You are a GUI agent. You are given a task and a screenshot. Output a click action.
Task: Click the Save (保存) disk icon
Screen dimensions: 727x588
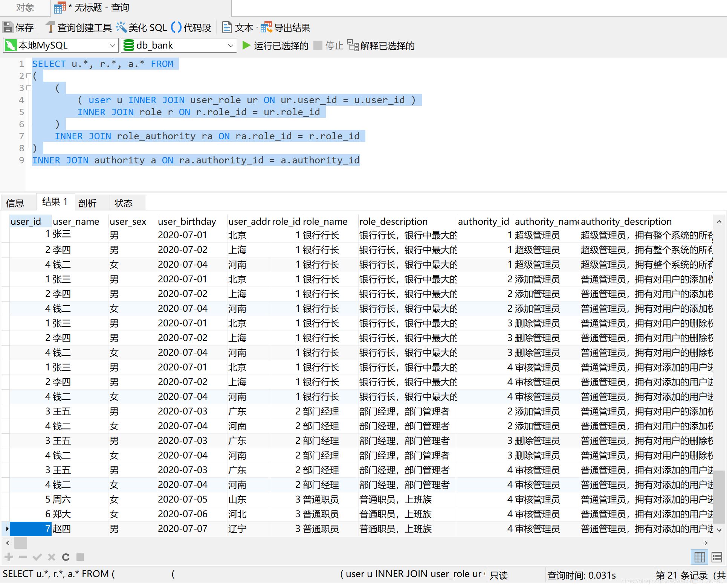click(x=8, y=27)
